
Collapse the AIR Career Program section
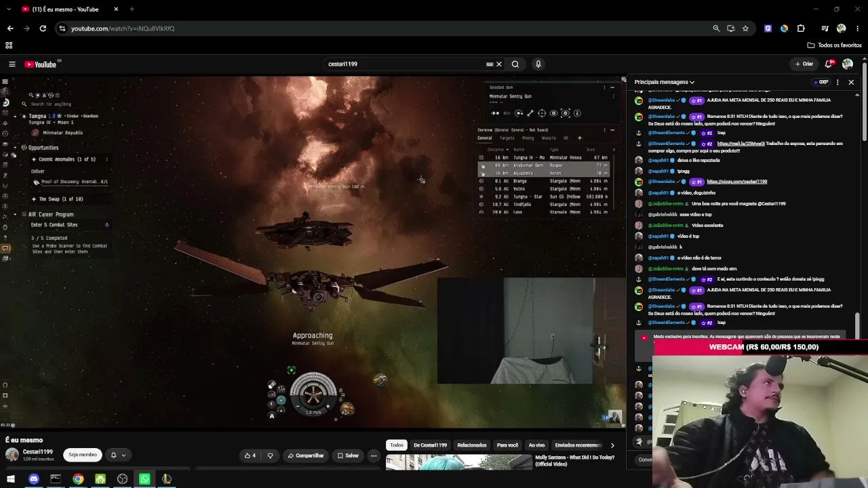[15, 215]
